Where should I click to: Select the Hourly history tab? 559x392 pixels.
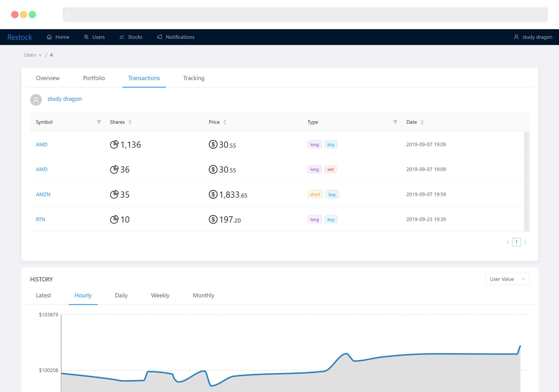click(83, 295)
